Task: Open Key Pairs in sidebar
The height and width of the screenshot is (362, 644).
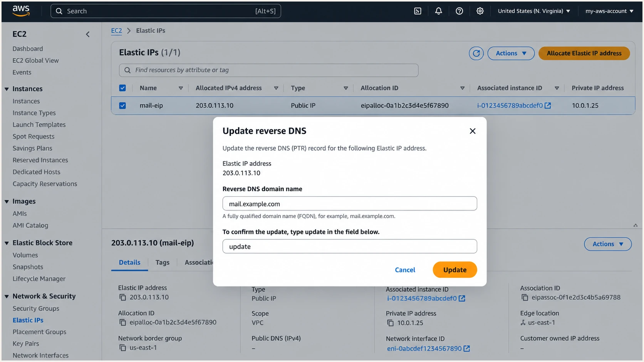Action: [x=26, y=344]
